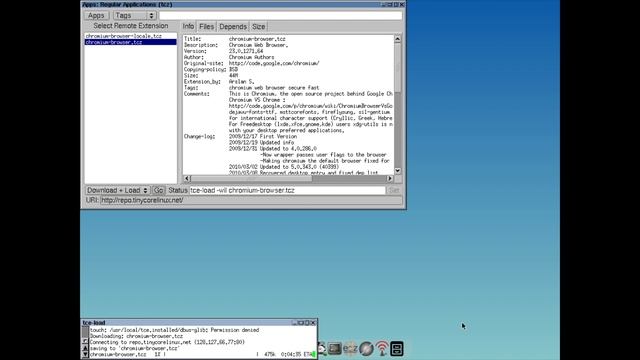Click the Go button
The image size is (640, 360).
(158, 191)
